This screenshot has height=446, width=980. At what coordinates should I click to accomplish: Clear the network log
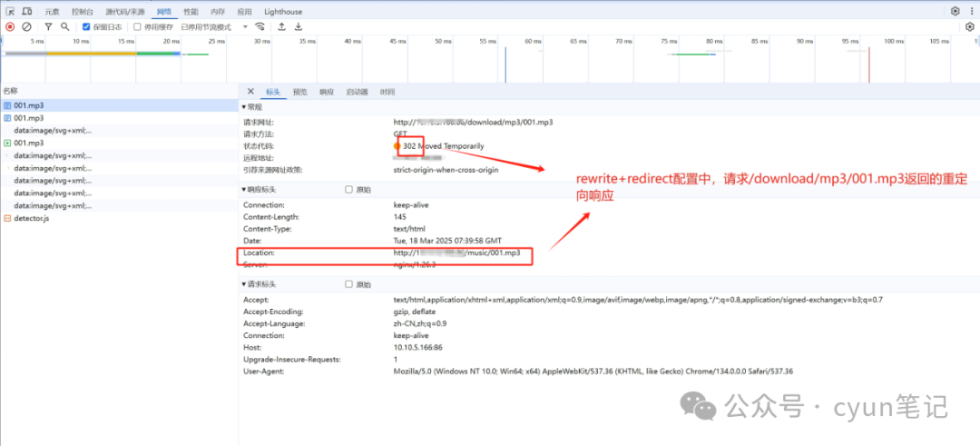[26, 27]
